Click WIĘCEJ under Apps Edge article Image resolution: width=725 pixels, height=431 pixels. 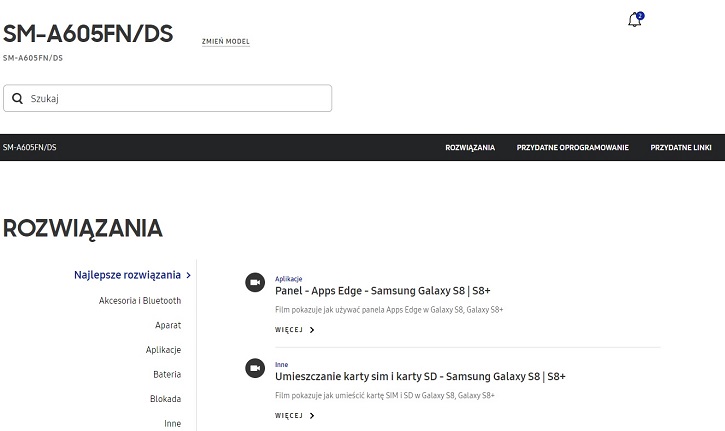(x=294, y=330)
